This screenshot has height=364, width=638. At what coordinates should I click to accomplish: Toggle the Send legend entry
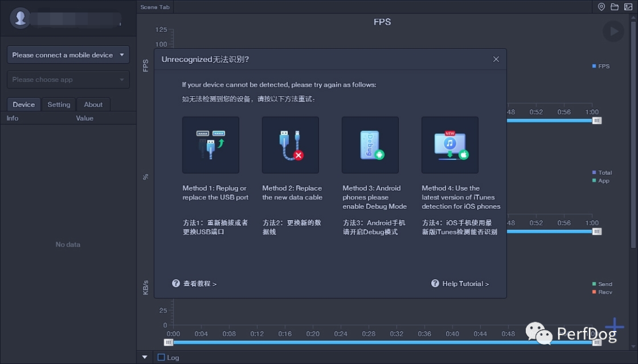(602, 284)
